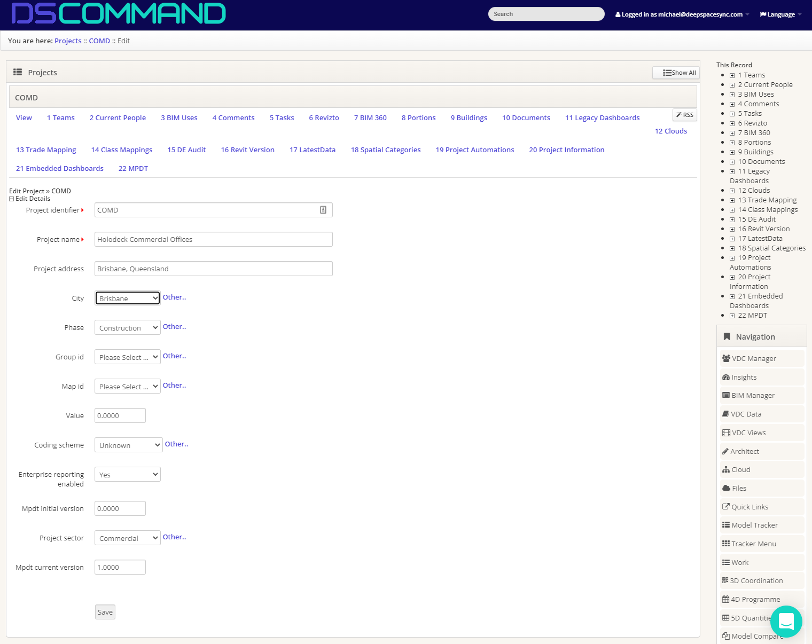Click Other.. link next to Coding scheme

(177, 444)
